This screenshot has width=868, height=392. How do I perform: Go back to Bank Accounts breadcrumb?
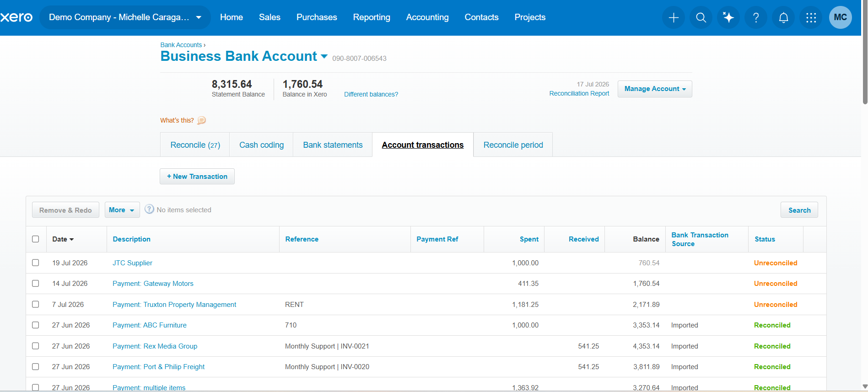pyautogui.click(x=181, y=45)
